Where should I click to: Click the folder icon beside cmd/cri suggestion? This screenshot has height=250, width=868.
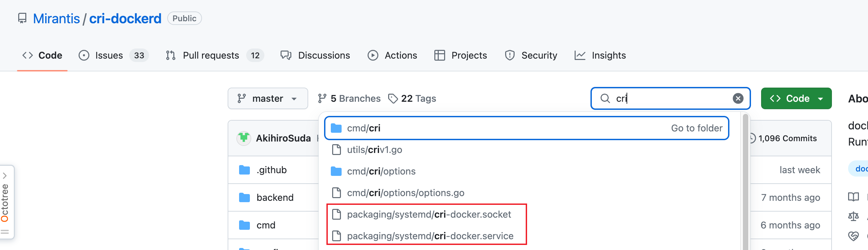pyautogui.click(x=336, y=128)
